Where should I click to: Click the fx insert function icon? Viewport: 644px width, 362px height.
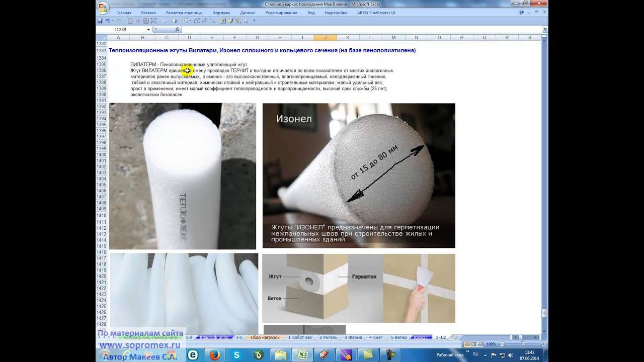(177, 30)
